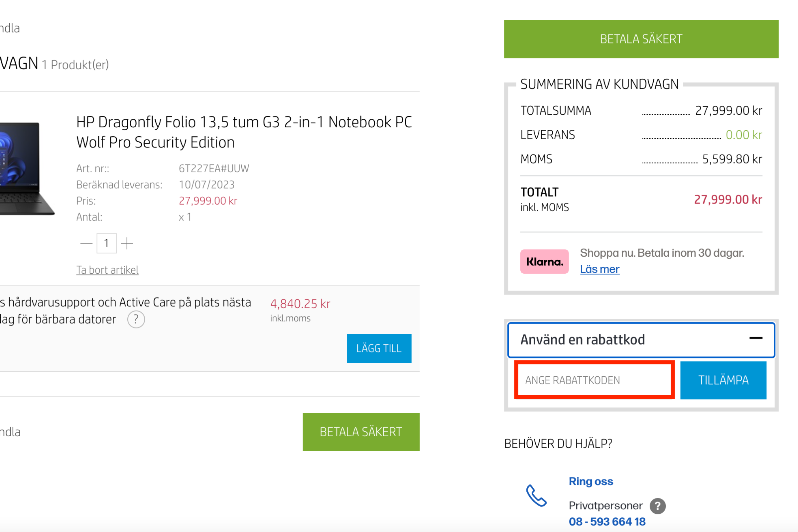
Task: Click the Ring oss heading
Action: 591,481
